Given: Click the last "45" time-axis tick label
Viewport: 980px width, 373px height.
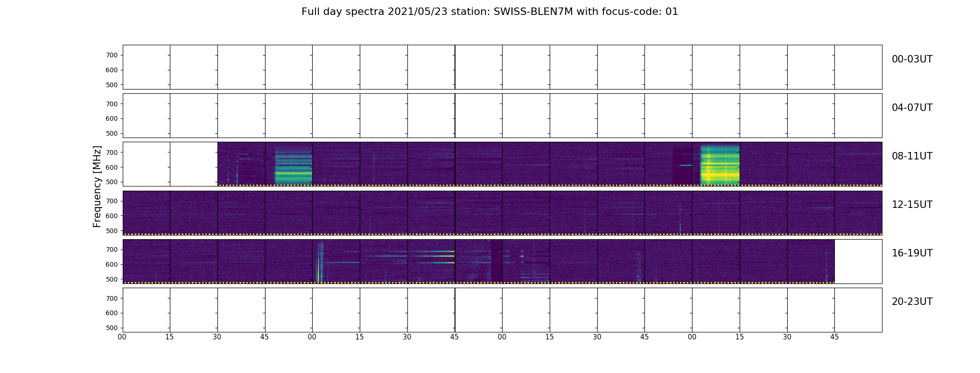Looking at the screenshot, I should (834, 337).
